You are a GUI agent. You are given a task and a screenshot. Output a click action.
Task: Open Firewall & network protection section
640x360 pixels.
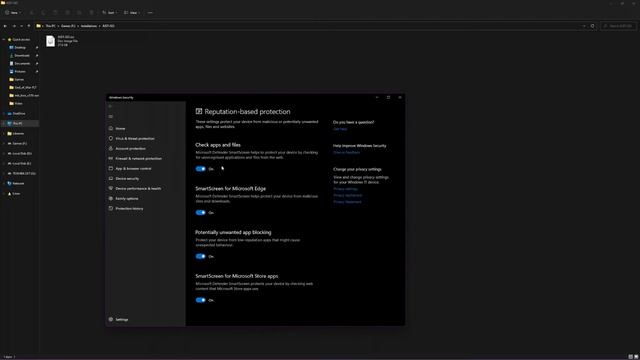(x=138, y=158)
